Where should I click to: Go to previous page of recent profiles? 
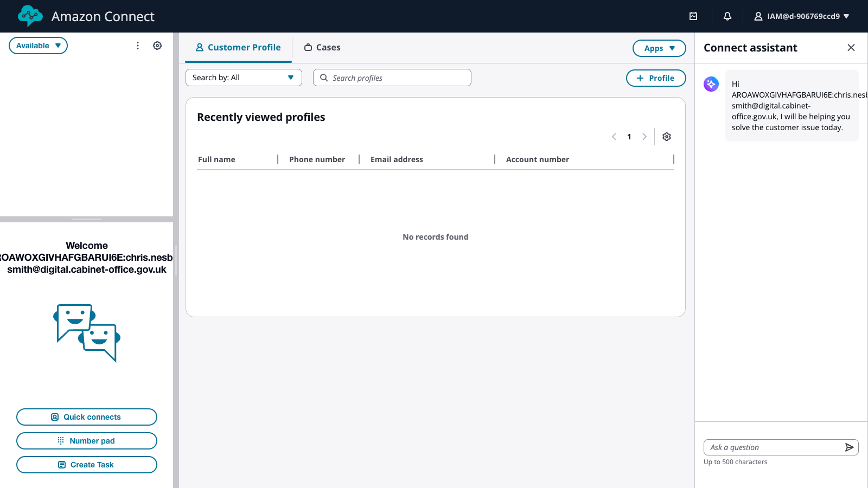[x=614, y=137]
